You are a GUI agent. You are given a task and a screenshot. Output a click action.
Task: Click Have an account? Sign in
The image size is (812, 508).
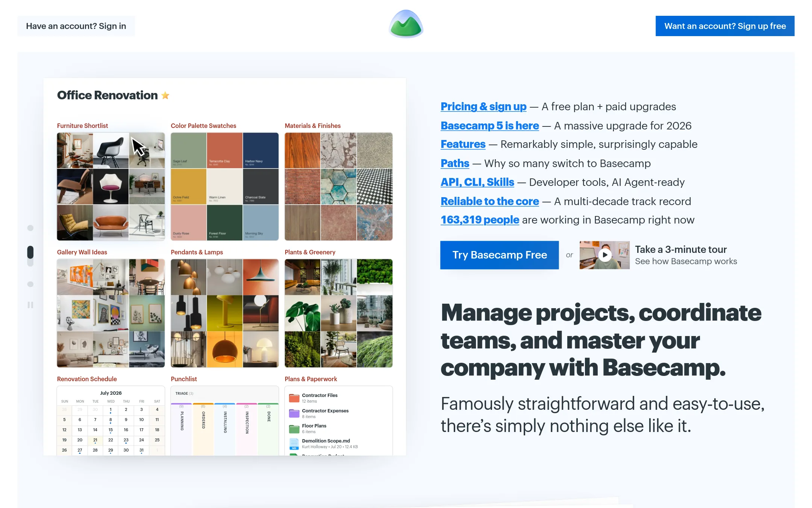click(76, 26)
